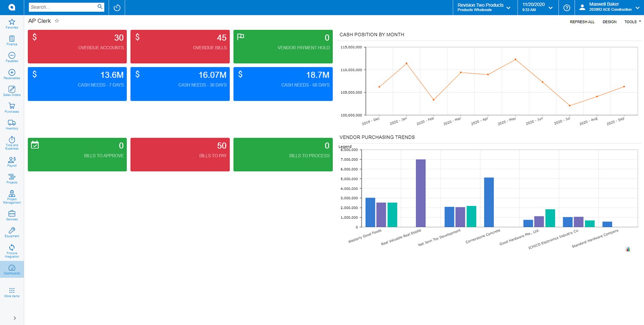This screenshot has width=644, height=325.
Task: Open the business date dropdown
Action: tap(537, 7)
